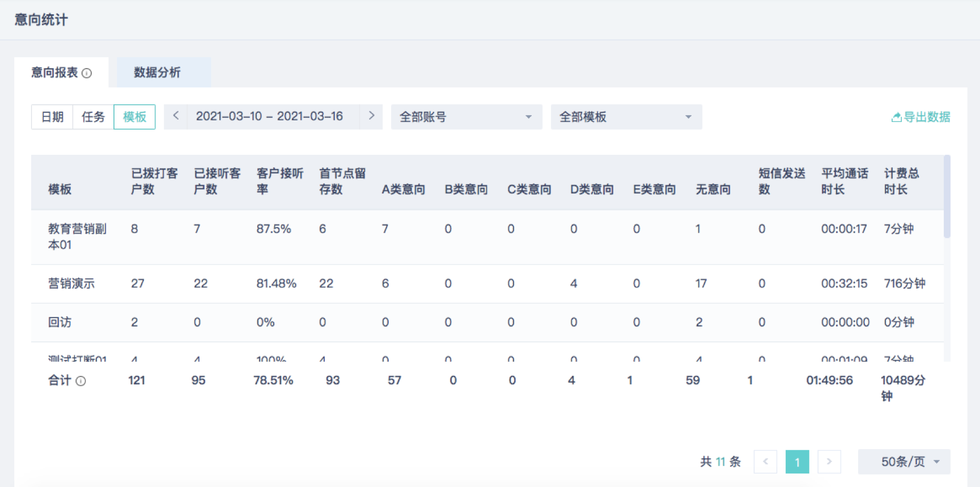Click the E类意向 column header
Image resolution: width=980 pixels, height=487 pixels.
point(655,189)
